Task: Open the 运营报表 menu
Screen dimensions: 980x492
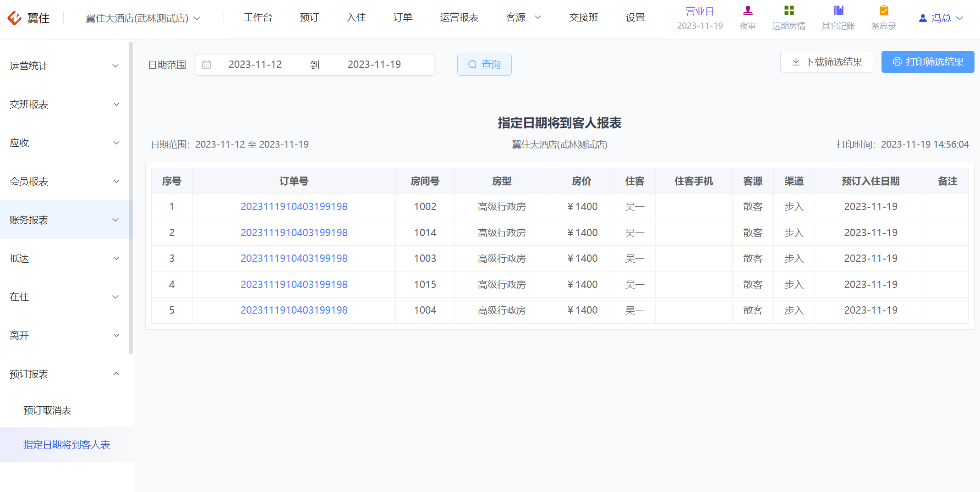Action: (x=459, y=17)
